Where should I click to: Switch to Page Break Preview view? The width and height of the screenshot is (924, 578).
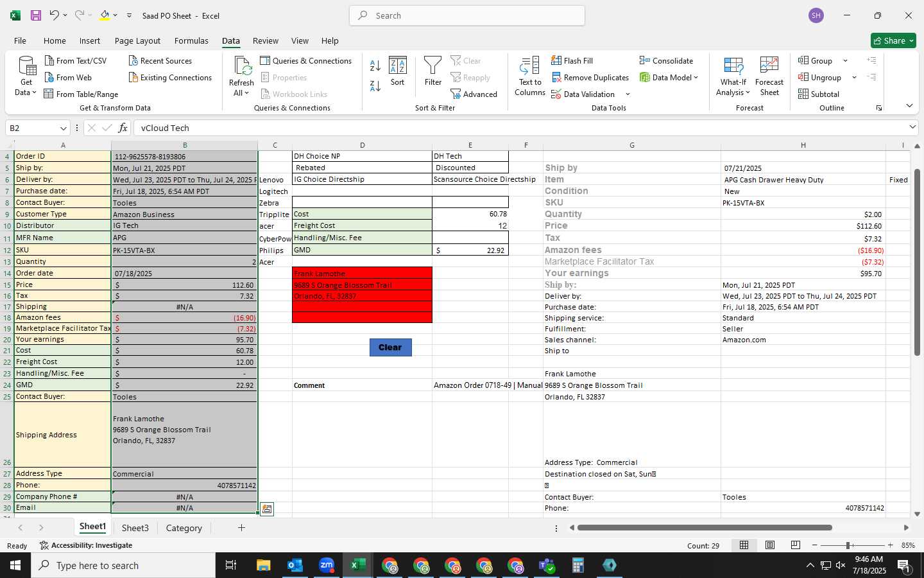[x=796, y=545]
